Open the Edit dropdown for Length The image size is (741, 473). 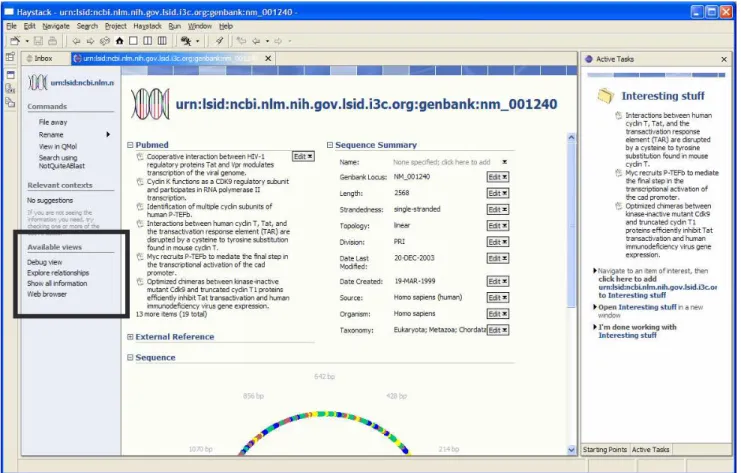pos(498,193)
